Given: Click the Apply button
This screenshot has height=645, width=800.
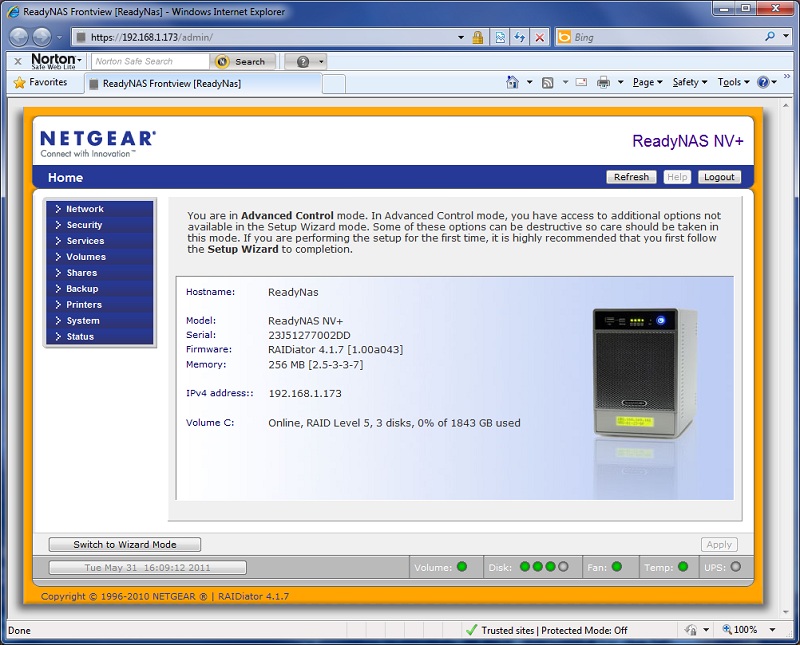Looking at the screenshot, I should (x=719, y=544).
